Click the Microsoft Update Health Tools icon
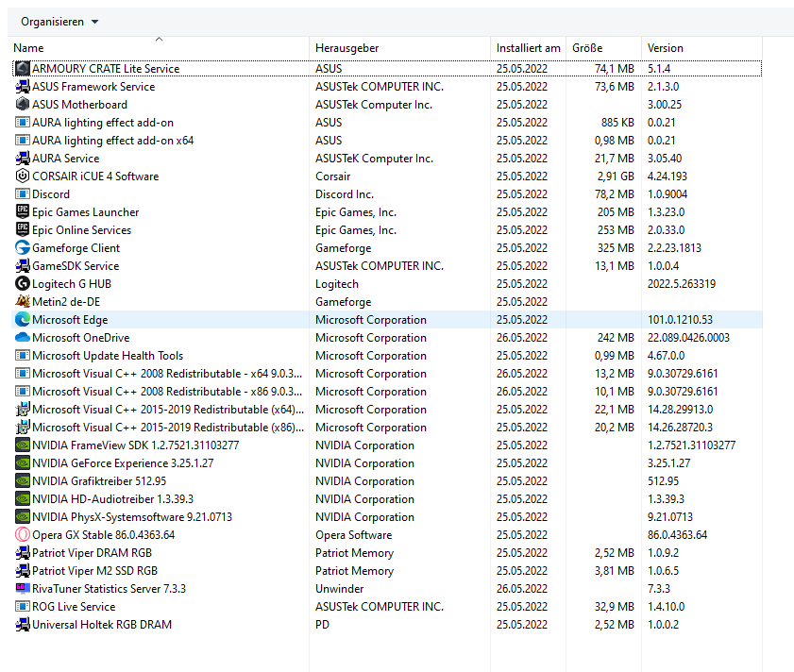 coord(23,356)
